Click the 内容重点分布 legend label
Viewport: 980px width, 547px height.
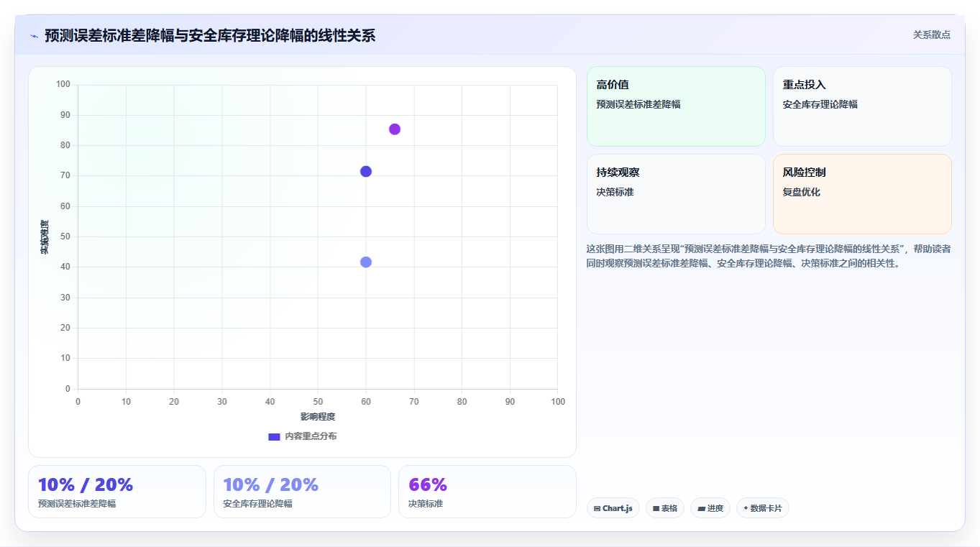(311, 436)
